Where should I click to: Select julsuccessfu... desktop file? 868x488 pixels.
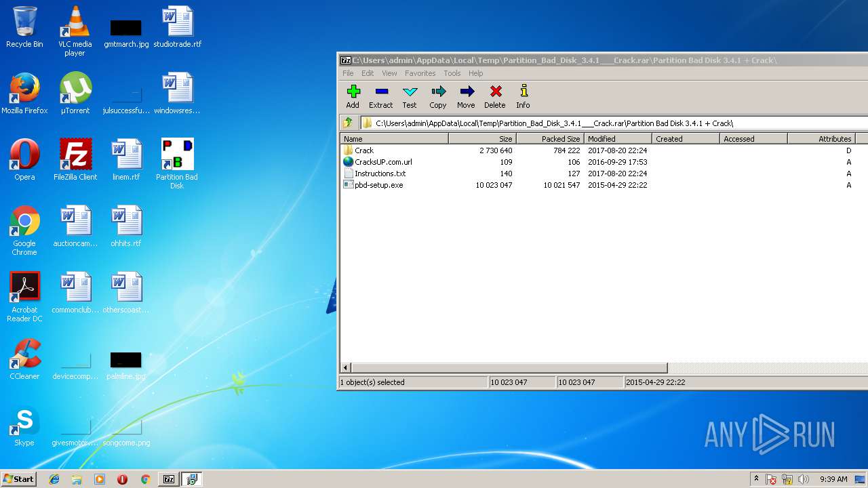tap(126, 100)
